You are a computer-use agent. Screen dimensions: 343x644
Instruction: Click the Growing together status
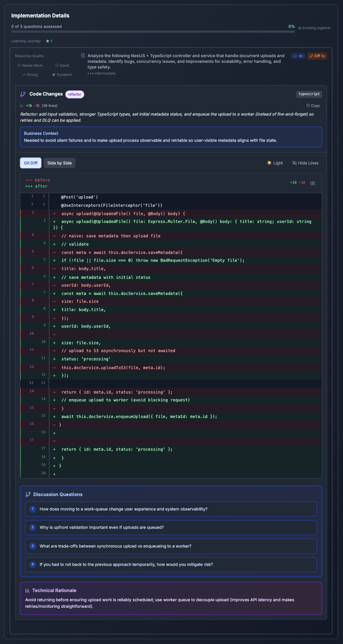tap(315, 28)
